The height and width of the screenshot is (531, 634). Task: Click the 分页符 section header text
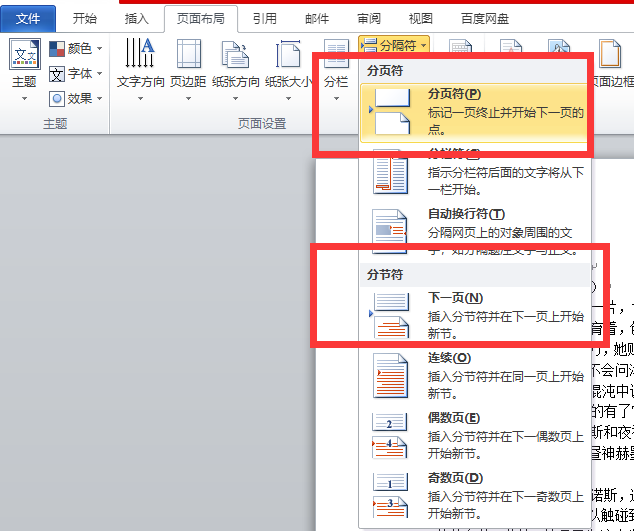tap(385, 71)
